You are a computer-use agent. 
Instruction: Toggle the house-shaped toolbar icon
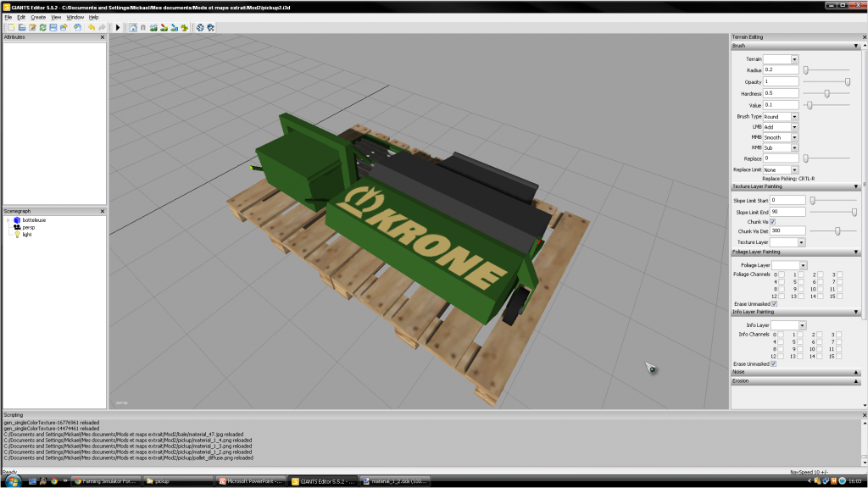[x=133, y=28]
